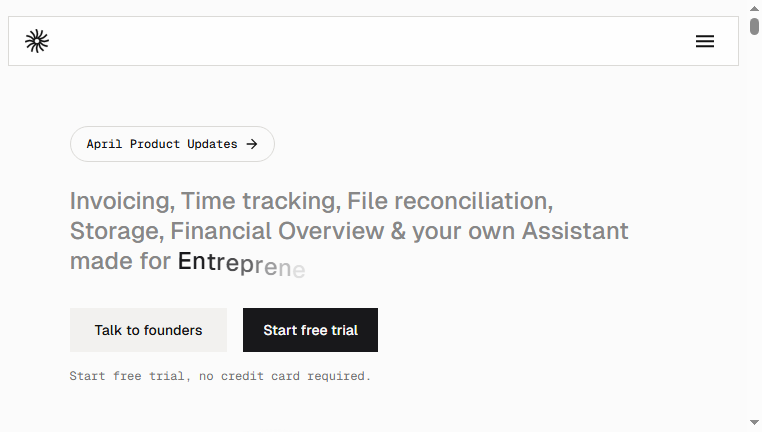Click the scrollbar down arrow
Screen dimensions: 762x432
[x=754, y=423]
